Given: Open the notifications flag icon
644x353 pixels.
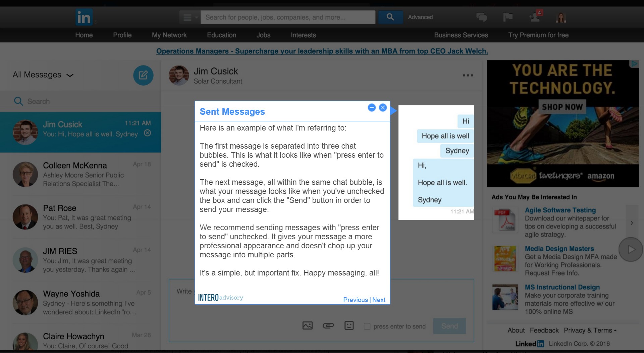Looking at the screenshot, I should (507, 17).
